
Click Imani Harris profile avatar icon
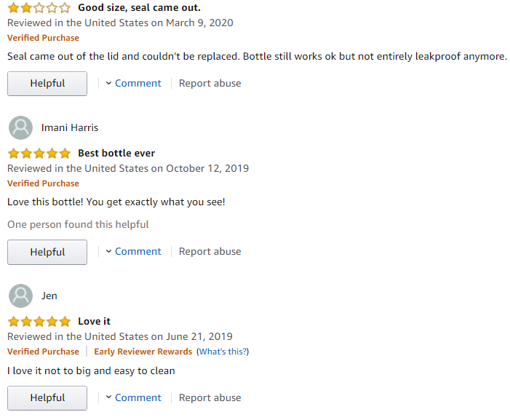[x=20, y=128]
